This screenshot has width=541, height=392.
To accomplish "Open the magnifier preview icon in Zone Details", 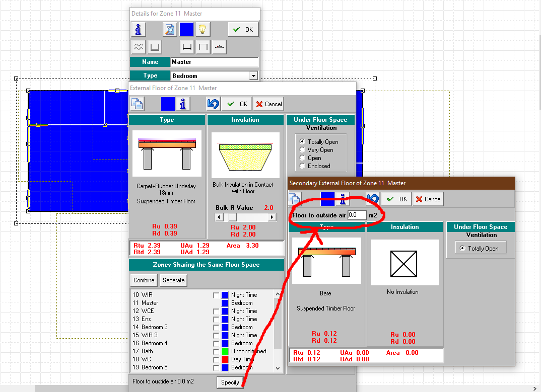I will tap(170, 29).
